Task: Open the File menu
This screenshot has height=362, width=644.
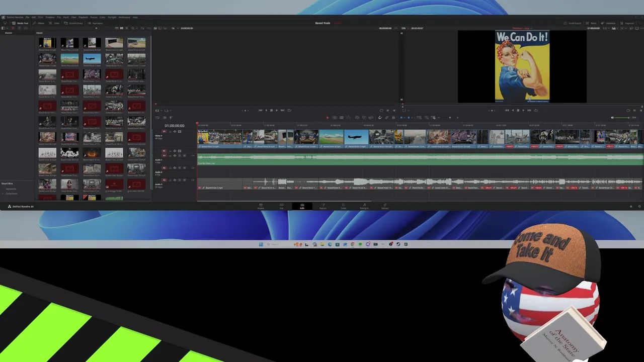Action: click(27, 17)
